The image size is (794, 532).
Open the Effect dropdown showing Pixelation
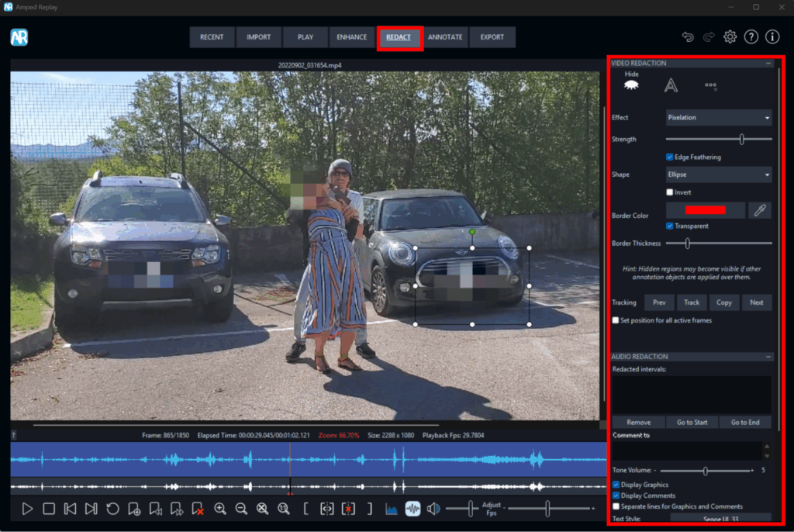tap(719, 118)
